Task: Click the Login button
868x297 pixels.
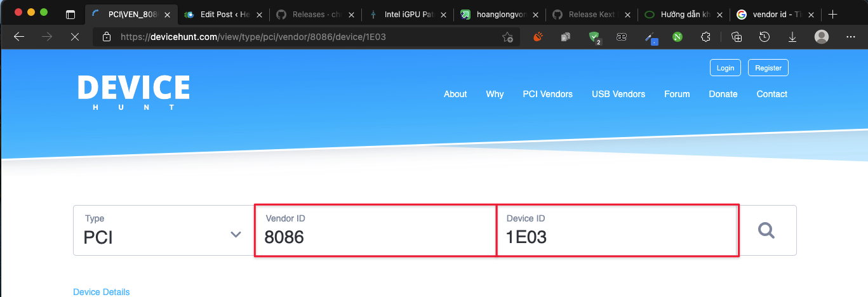Action: 725,68
